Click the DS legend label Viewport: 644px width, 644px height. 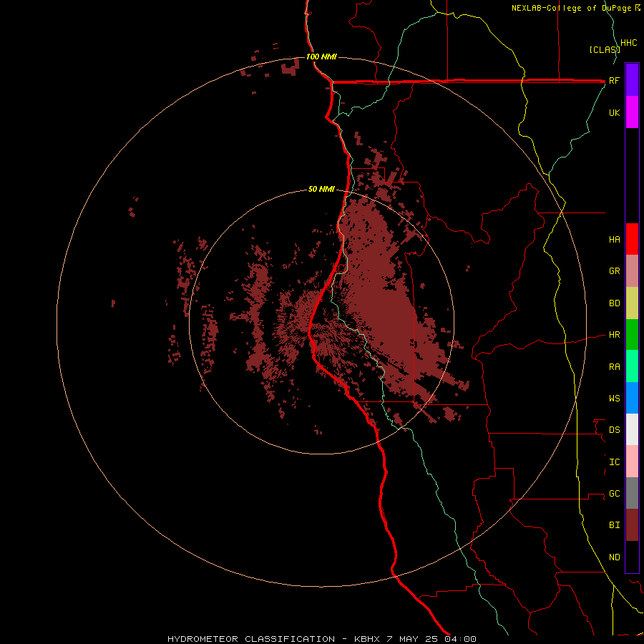click(x=615, y=430)
